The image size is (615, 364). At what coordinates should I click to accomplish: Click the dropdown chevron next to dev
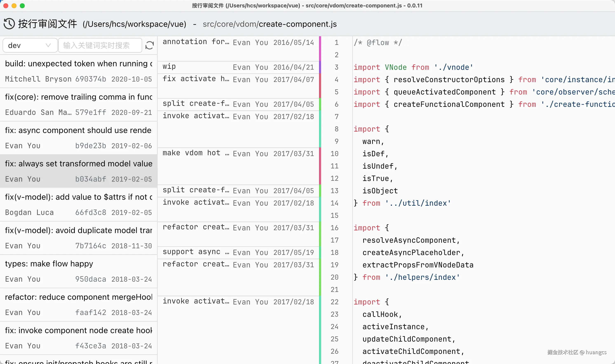pos(48,45)
